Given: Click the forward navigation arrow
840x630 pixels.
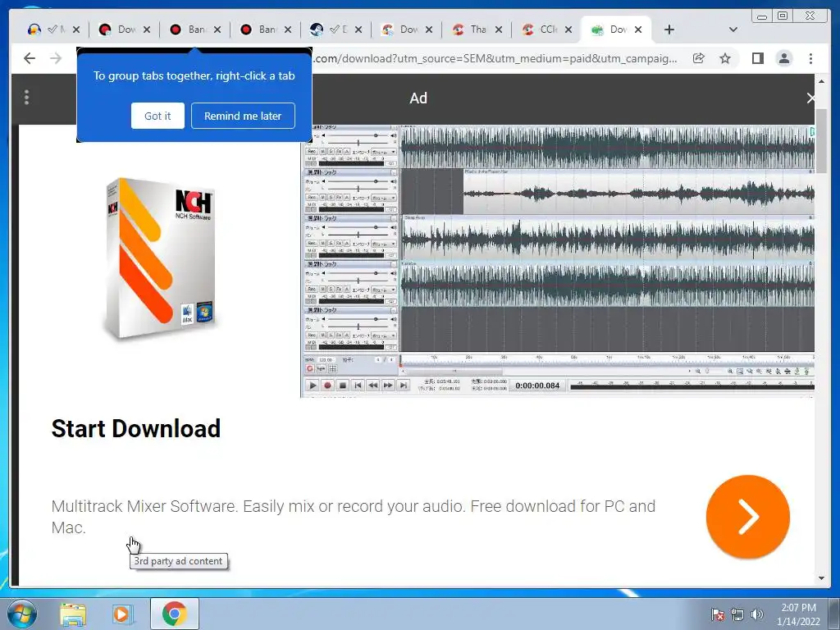Looking at the screenshot, I should point(56,58).
